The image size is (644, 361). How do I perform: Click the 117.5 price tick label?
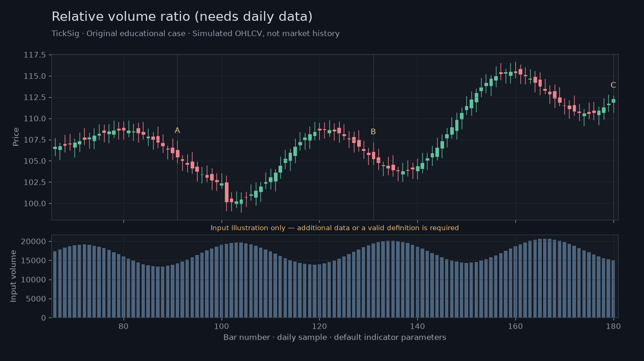(35, 55)
